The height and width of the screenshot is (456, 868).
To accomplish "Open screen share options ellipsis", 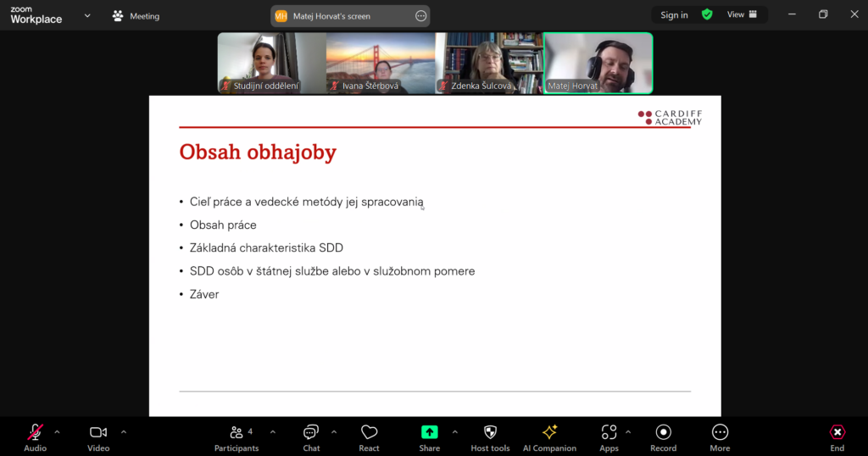I will (x=420, y=16).
